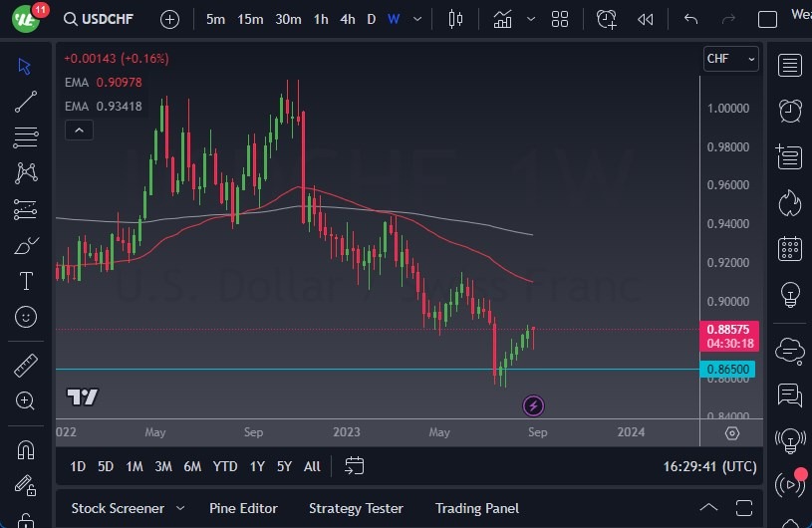Toggle fullscreen mode rectangle icon
Image resolution: width=812 pixels, height=528 pixels.
point(767,19)
